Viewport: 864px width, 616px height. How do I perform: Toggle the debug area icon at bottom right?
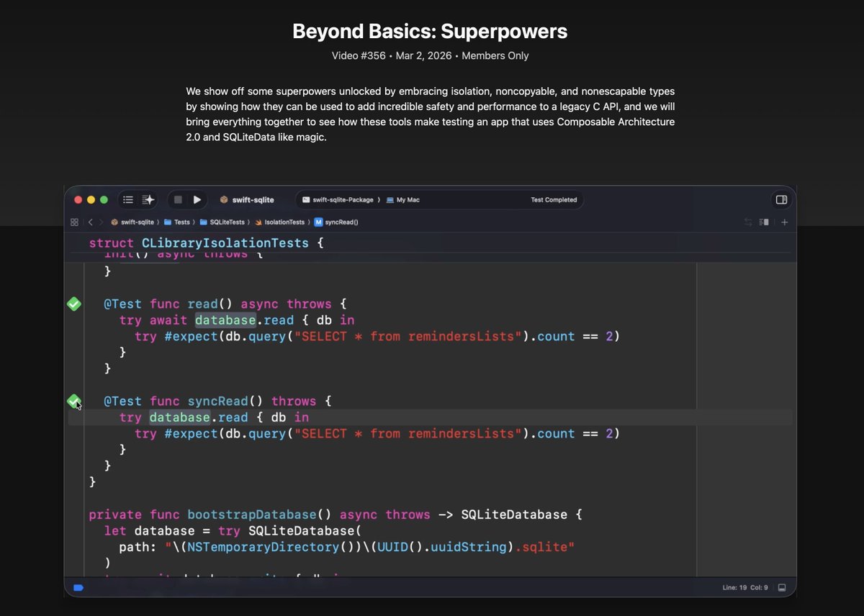point(783,588)
